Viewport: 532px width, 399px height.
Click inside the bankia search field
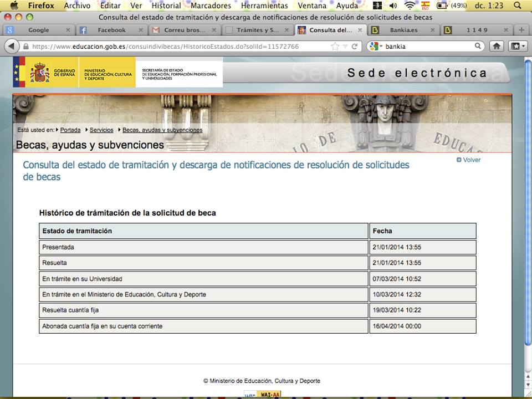coord(427,47)
